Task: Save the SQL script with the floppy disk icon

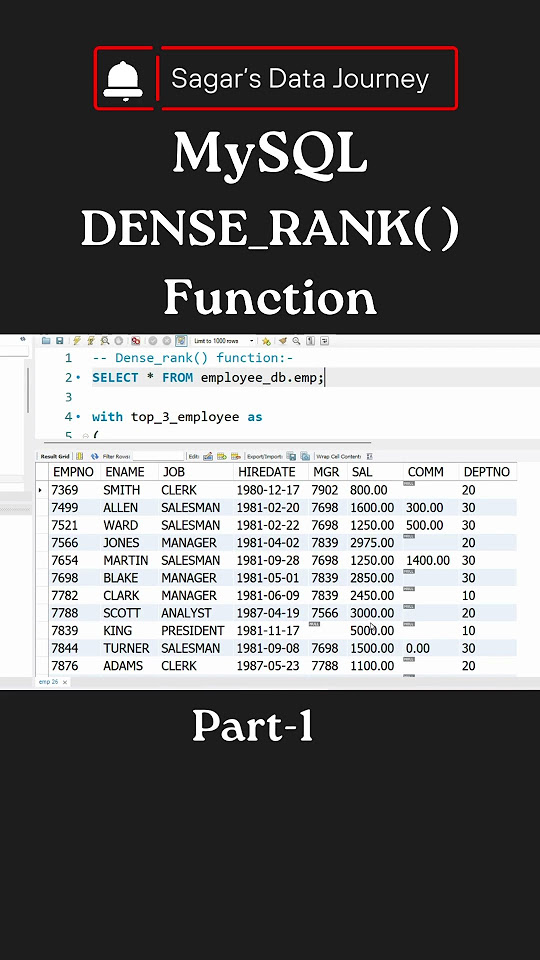Action: pos(60,340)
